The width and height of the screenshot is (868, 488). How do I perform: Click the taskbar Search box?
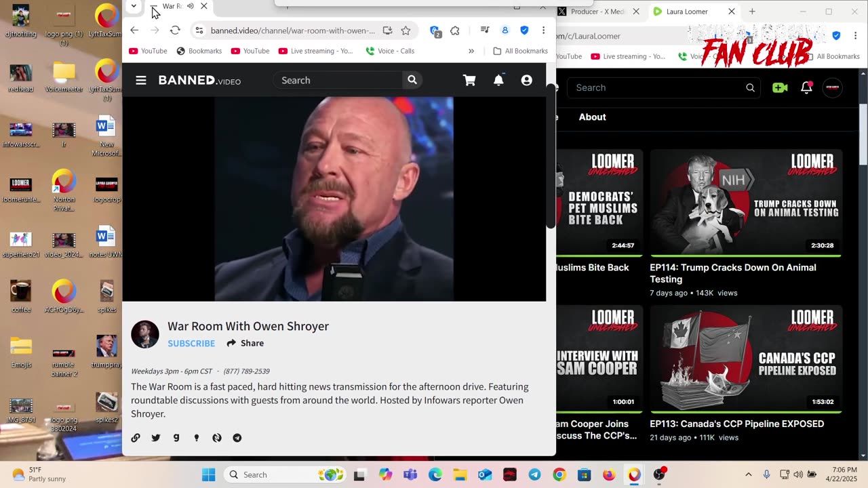[x=283, y=474]
